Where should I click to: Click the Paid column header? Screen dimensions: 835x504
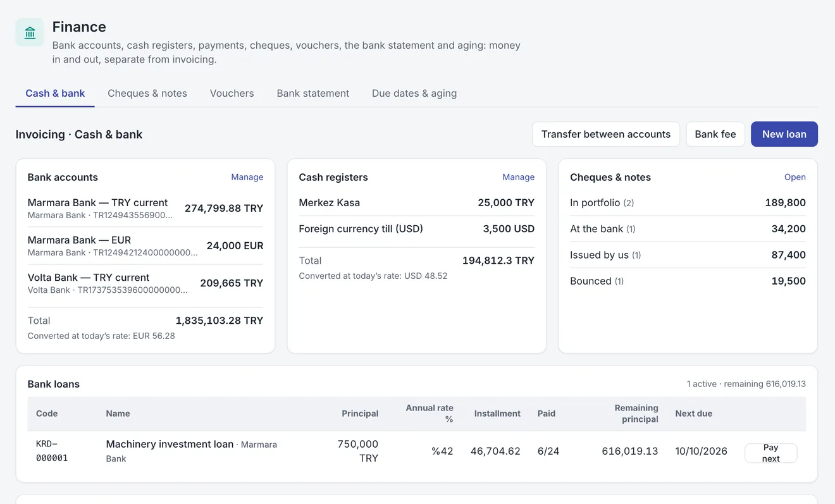tap(547, 414)
